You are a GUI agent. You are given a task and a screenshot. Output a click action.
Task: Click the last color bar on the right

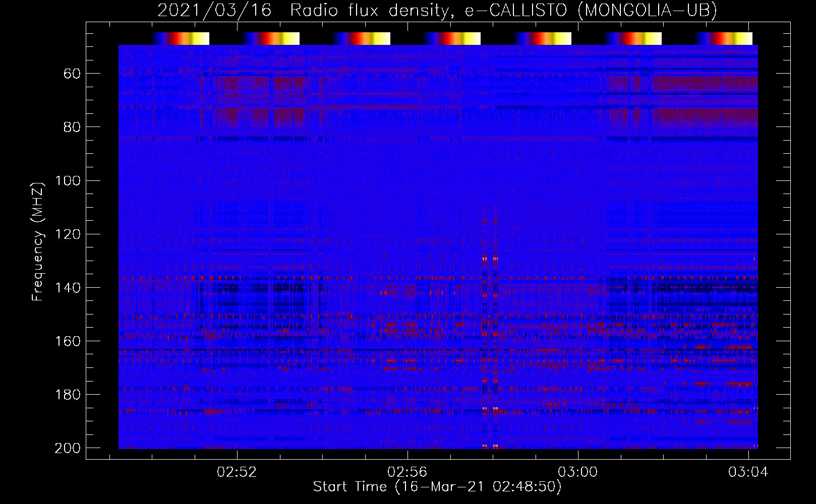[x=724, y=38]
